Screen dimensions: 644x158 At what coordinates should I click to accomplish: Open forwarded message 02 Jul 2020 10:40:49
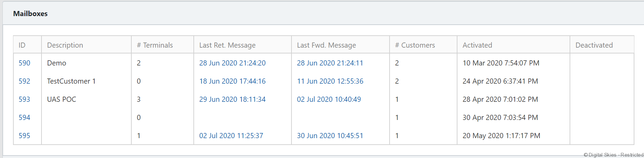[329, 99]
